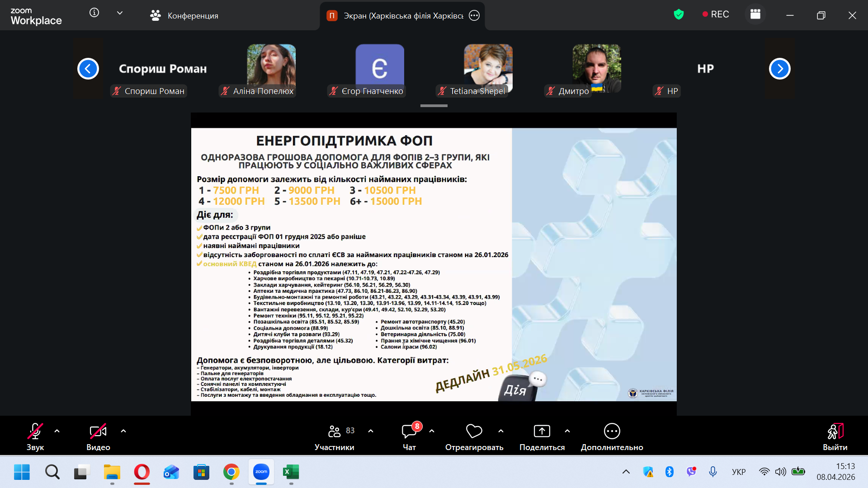This screenshot has width=868, height=488.
Task: Click the React heart icon
Action: tap(474, 432)
